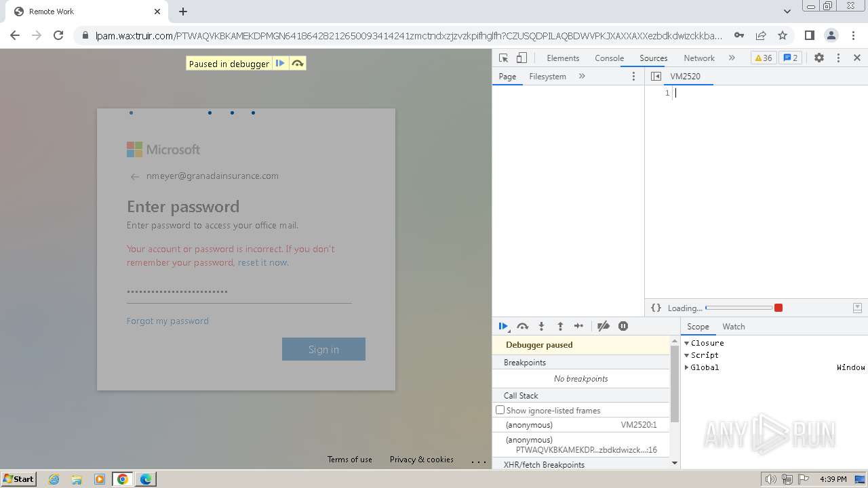Select the anonymous VM2520:1 stack frame
The height and width of the screenshot is (488, 868).
[x=580, y=425]
